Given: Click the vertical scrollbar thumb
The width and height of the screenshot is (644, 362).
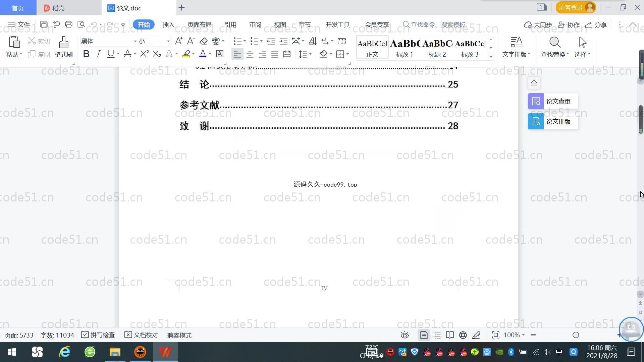Looking at the screenshot, I should tap(641, 119).
